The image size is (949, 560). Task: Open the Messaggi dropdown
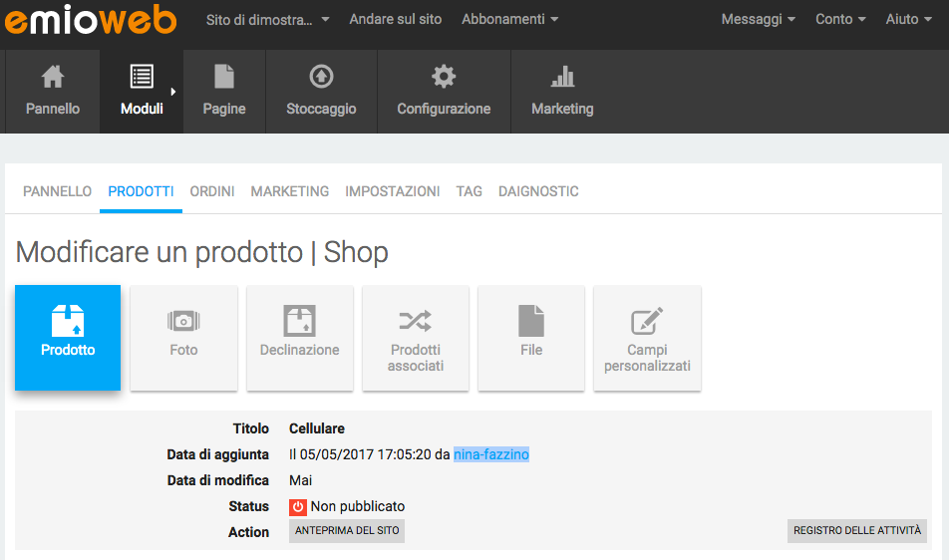pos(758,20)
